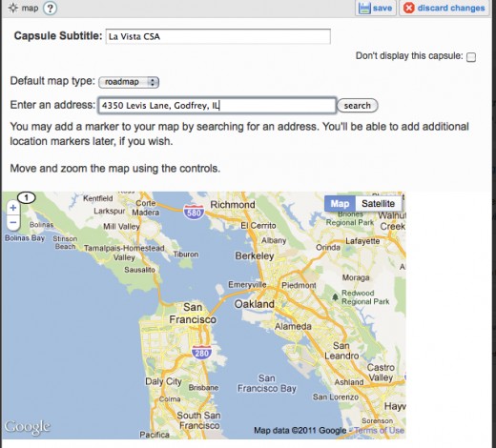Viewport: 496px width, 448px height.
Task: Click the Interstate 280 shield on map
Action: pos(201,353)
